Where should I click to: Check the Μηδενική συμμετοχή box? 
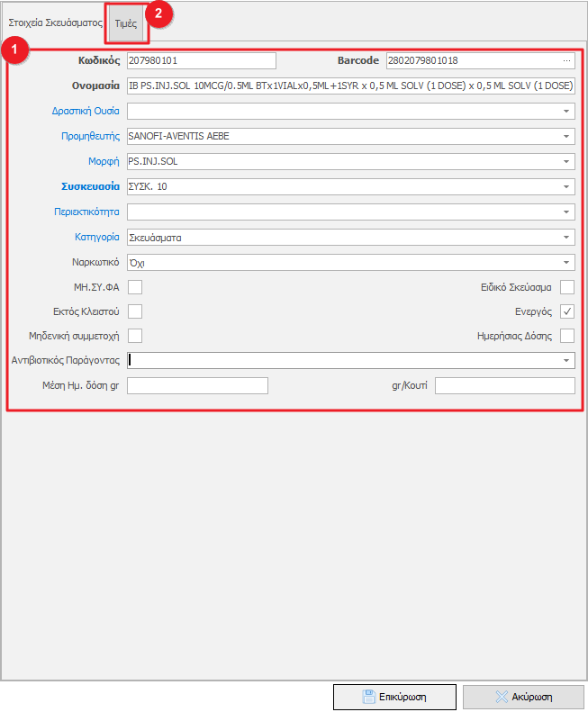click(135, 336)
